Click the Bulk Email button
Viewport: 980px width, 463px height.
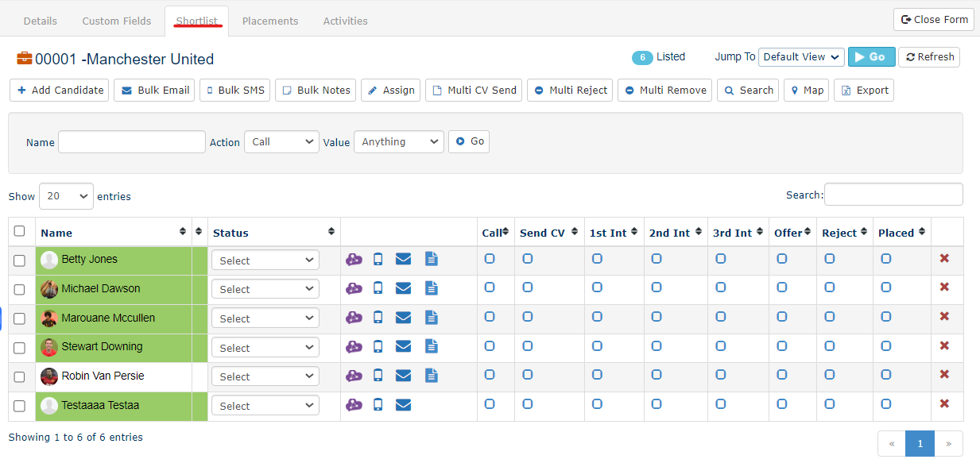[155, 91]
